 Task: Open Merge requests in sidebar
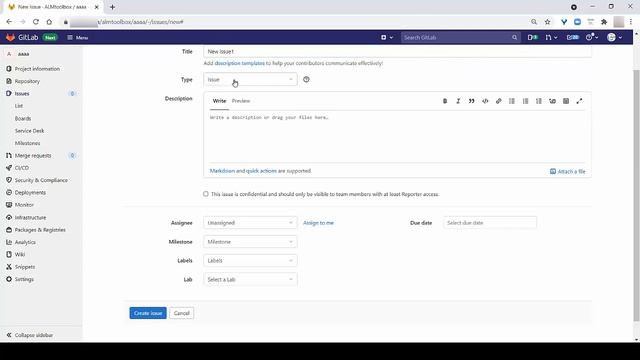33,156
